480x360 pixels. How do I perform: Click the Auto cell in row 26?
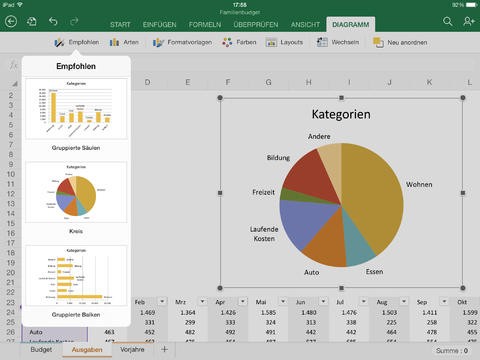click(x=54, y=332)
